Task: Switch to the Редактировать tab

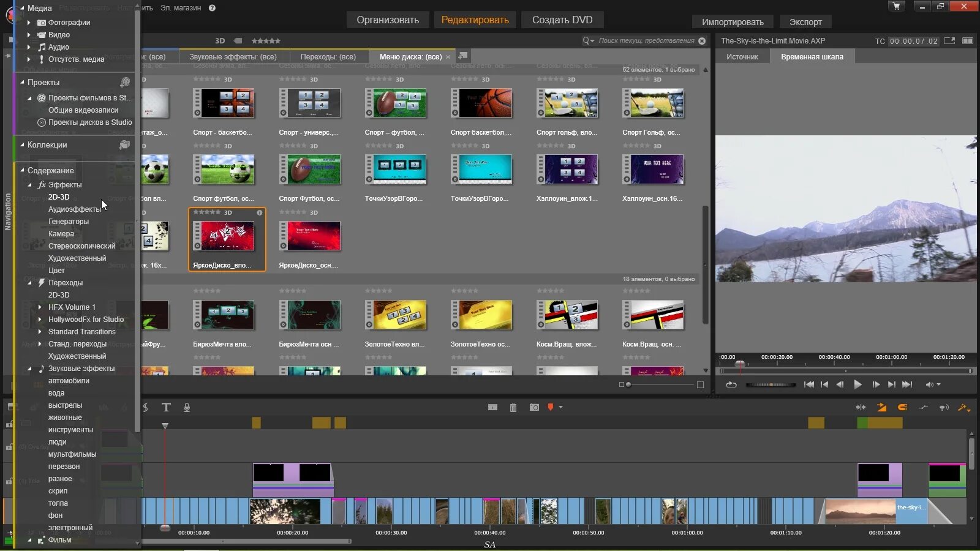Action: pos(475,20)
